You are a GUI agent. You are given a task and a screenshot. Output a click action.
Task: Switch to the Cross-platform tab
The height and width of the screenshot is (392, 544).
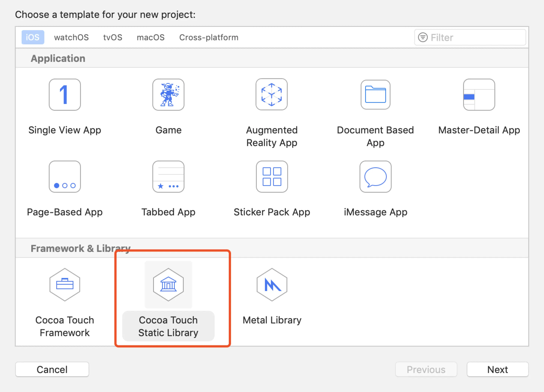point(209,37)
